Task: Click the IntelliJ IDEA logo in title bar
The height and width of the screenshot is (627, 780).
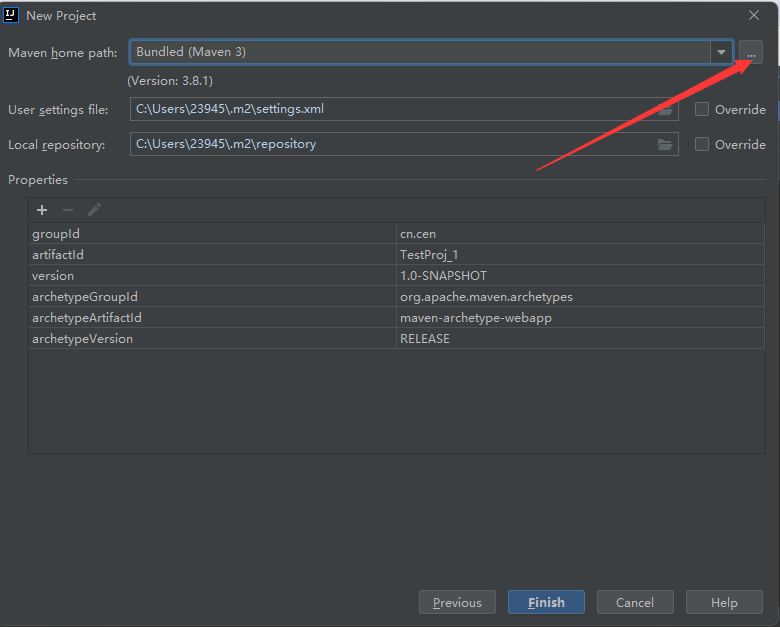Action: [11, 15]
